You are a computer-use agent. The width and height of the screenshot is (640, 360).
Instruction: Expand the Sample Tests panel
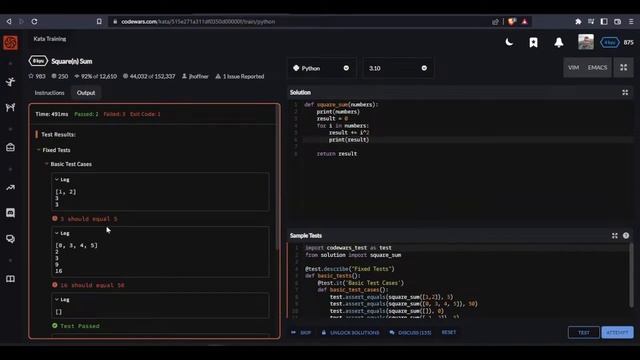click(615, 236)
